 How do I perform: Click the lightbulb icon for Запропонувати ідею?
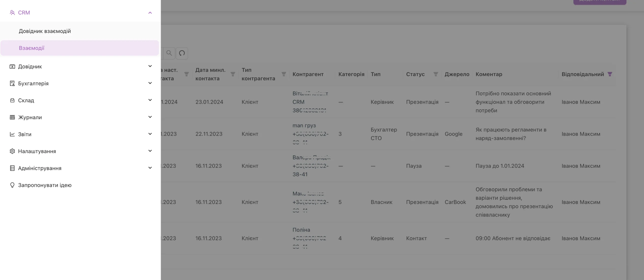coord(12,185)
